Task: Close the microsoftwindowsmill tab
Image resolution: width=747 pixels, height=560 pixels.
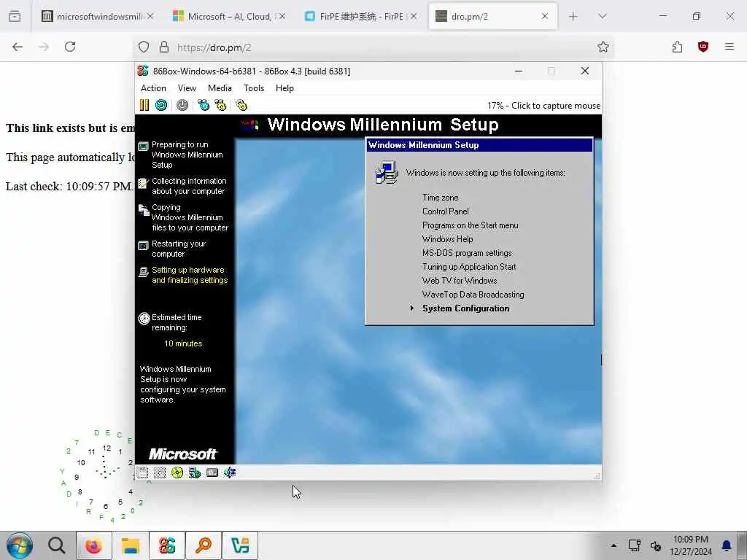Action: pyautogui.click(x=150, y=16)
